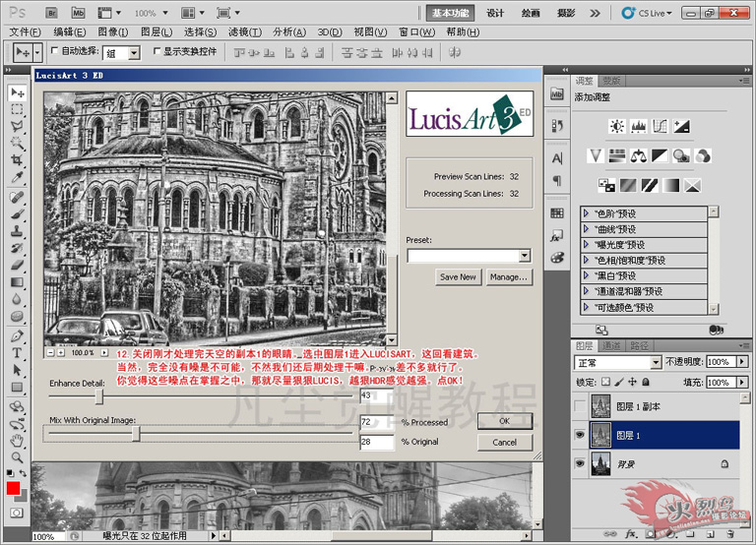The width and height of the screenshot is (756, 545).
Task: Switch to the 蒙版 tab
Action: point(611,81)
